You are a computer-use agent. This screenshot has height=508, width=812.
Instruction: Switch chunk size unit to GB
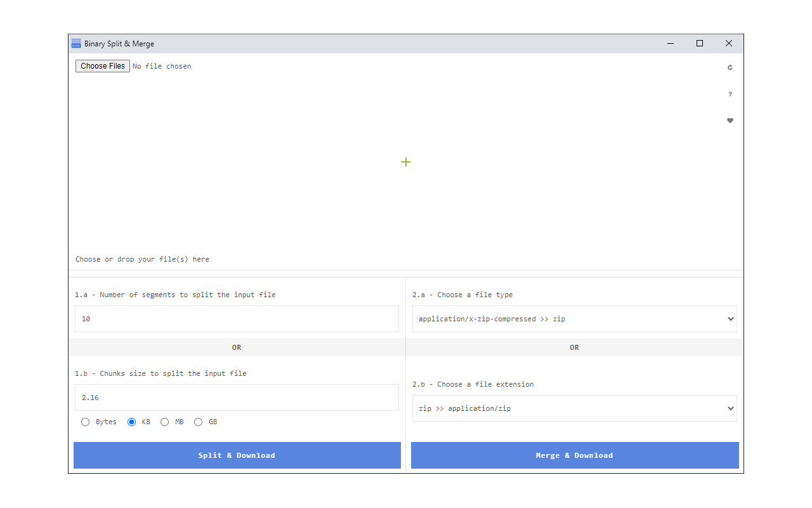point(198,422)
